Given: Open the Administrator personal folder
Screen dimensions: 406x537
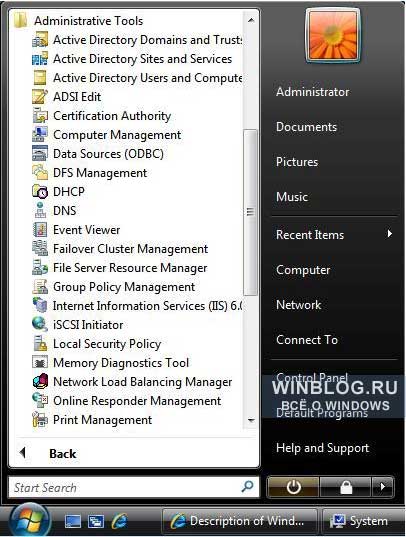Looking at the screenshot, I should point(313,92).
